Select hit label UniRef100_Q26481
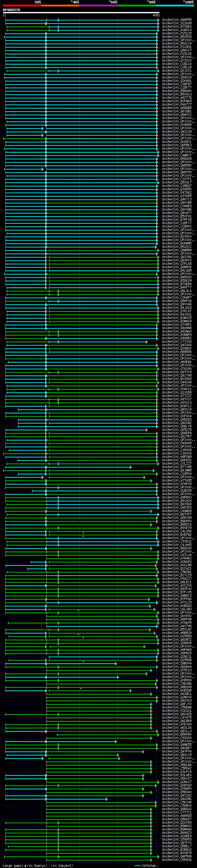Screen dimensions: 197x868 pyautogui.click(x=177, y=81)
